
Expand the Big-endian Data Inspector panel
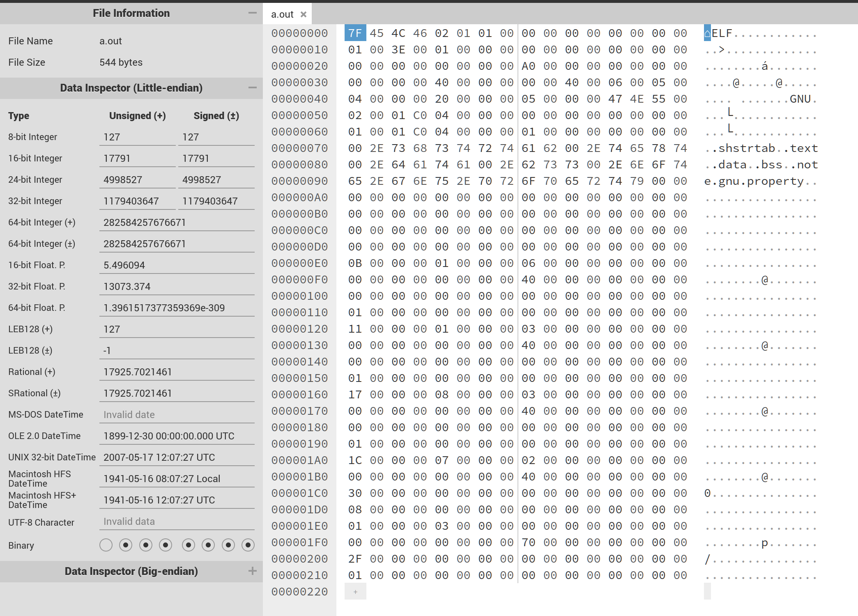[x=253, y=571]
